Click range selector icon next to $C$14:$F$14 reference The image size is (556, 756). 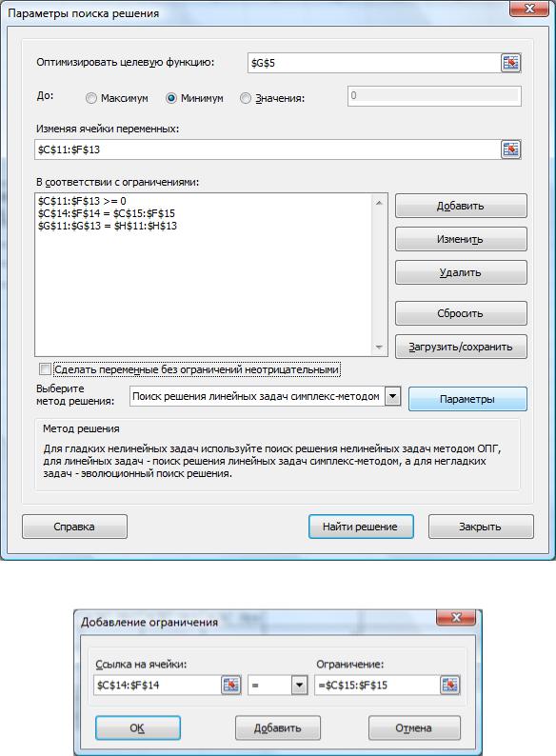click(x=231, y=686)
